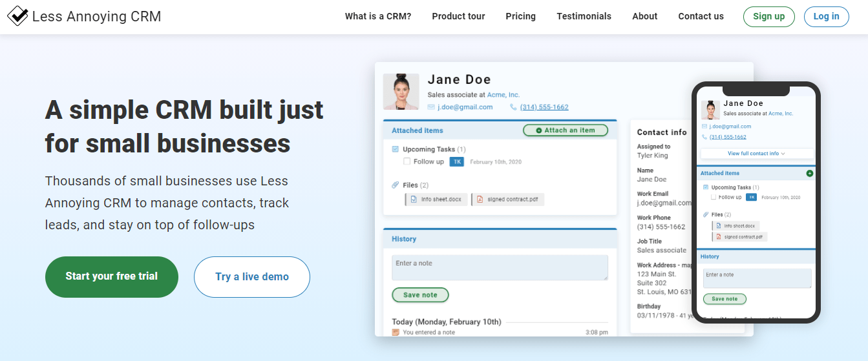
Task: Open the About page
Action: tap(644, 16)
